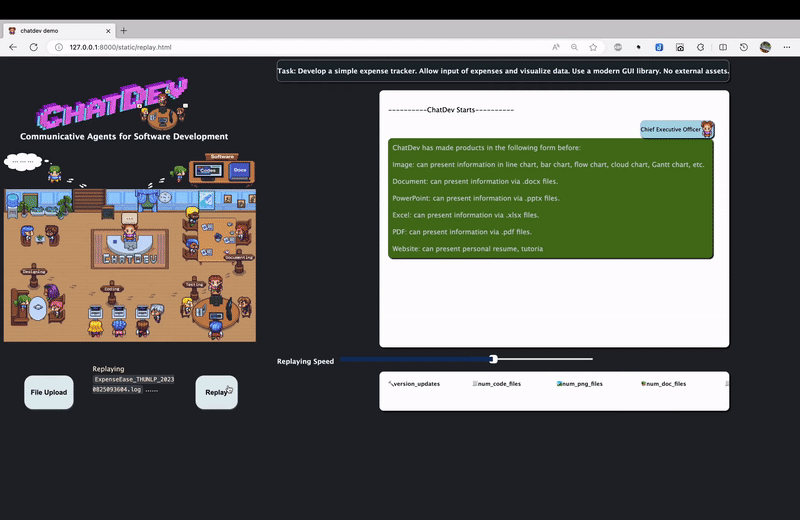Click the Chief Executive Officer label

point(670,130)
